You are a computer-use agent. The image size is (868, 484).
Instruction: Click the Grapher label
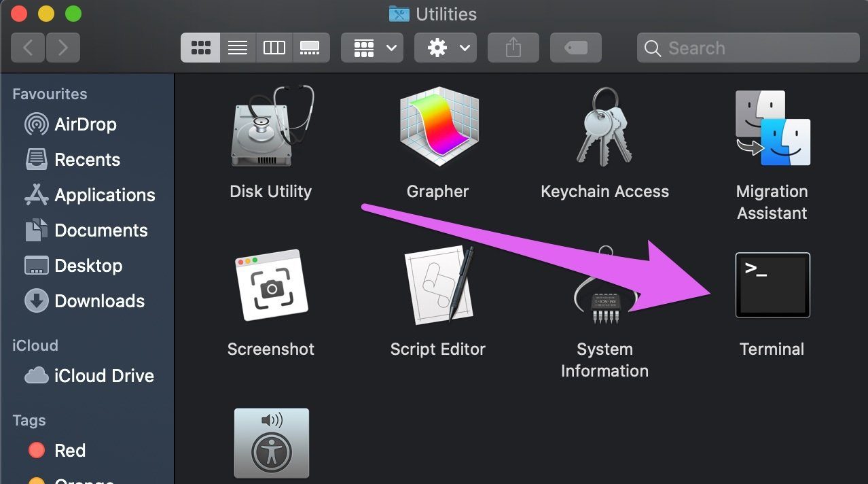point(438,192)
